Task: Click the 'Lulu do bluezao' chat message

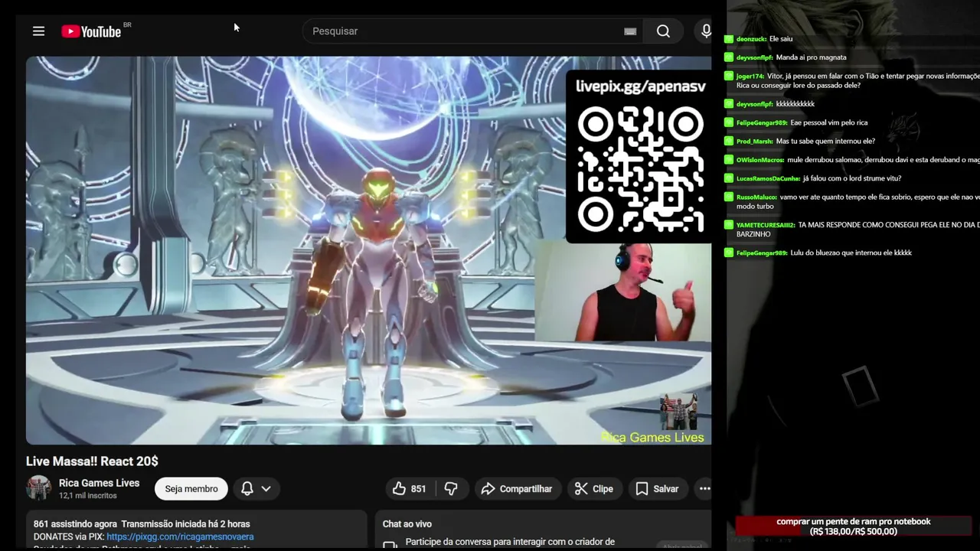Action: pyautogui.click(x=851, y=253)
